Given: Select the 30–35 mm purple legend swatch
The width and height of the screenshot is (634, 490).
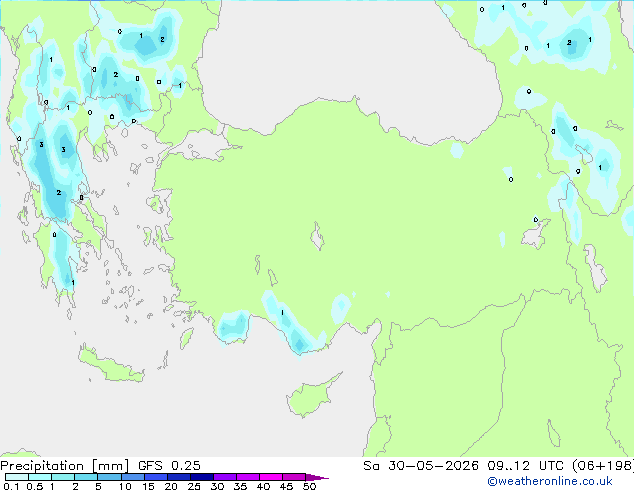Looking at the screenshot, I should click(224, 477).
